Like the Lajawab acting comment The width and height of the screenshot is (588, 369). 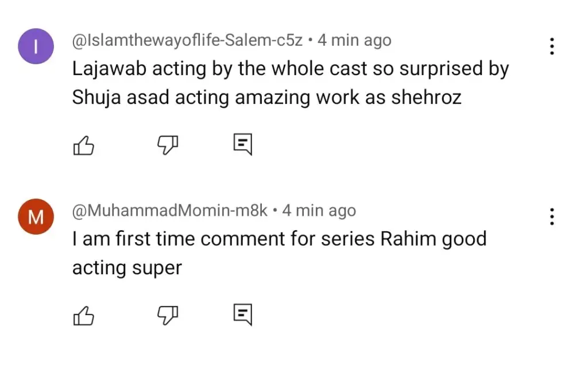click(x=84, y=145)
